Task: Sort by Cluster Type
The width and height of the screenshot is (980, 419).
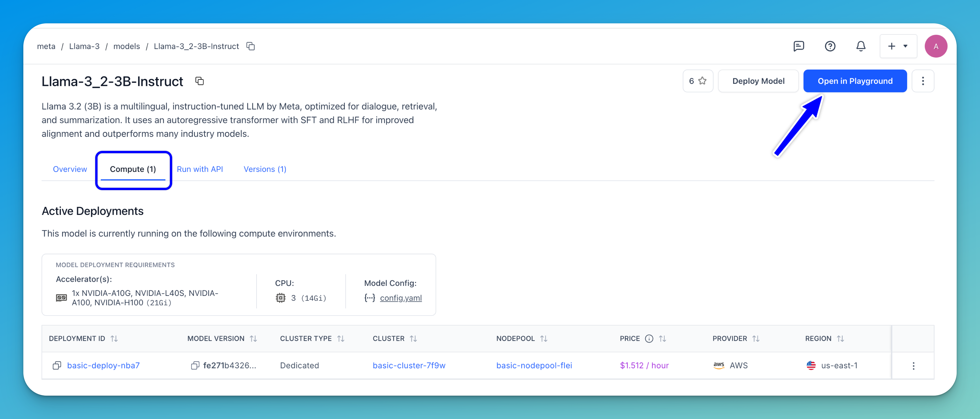Action: [341, 339]
